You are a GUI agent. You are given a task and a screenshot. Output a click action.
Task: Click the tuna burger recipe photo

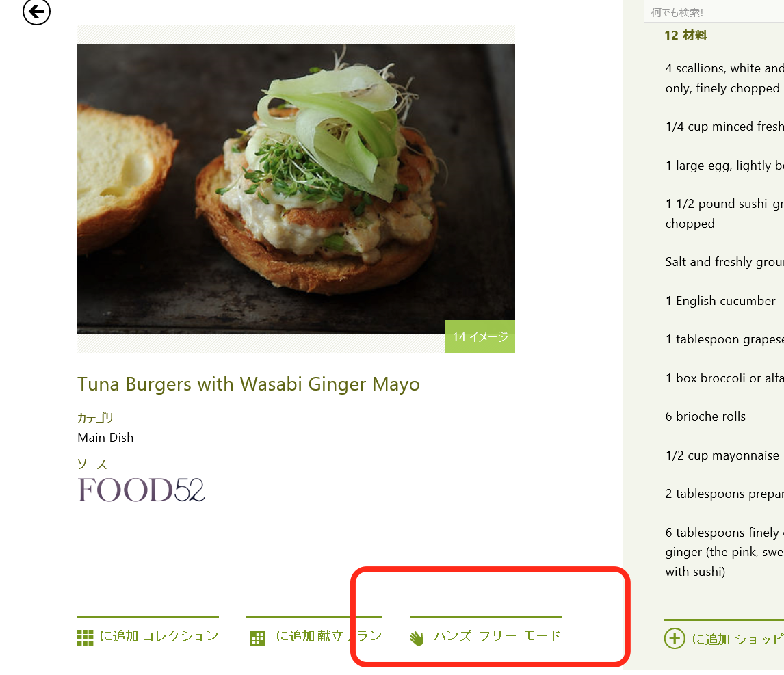(296, 188)
